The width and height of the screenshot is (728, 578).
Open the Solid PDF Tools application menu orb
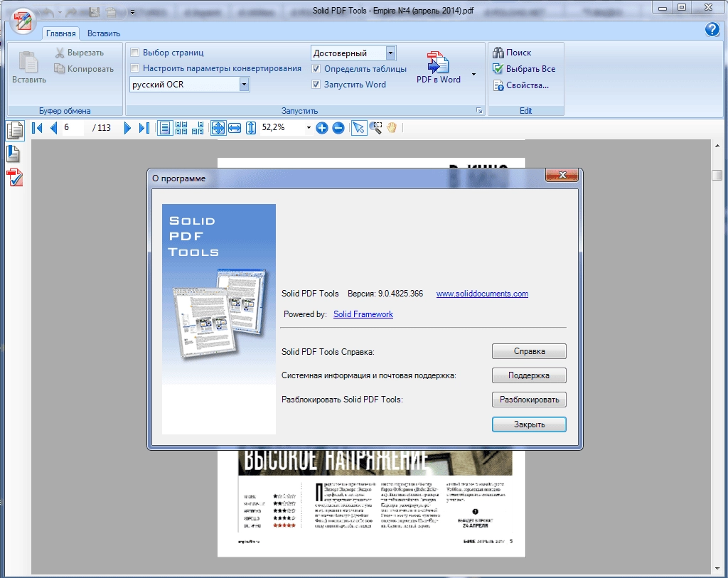[23, 21]
